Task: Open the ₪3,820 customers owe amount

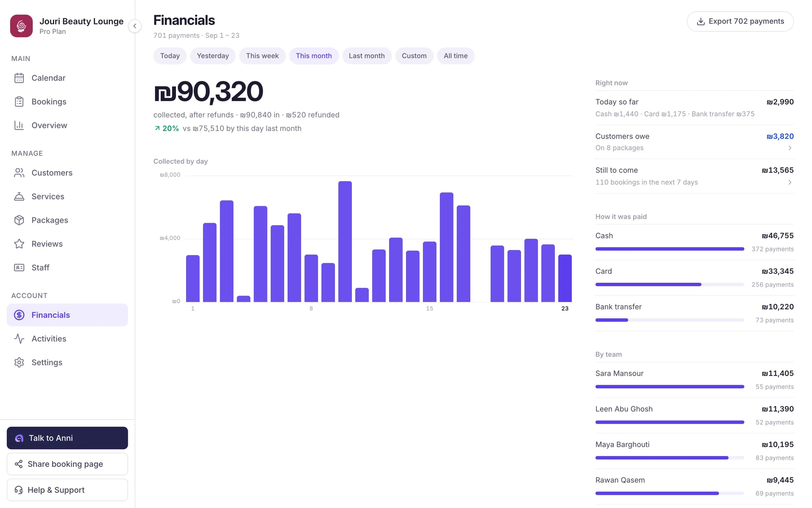Action: click(780, 136)
